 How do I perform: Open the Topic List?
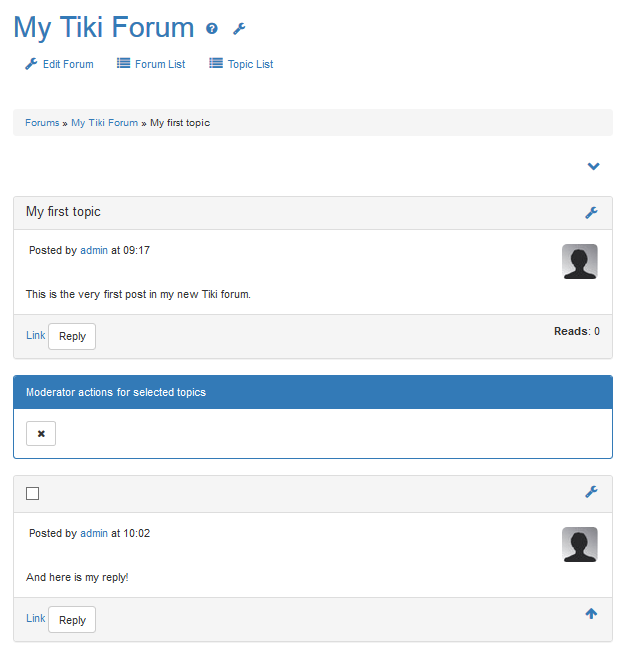[x=241, y=64]
